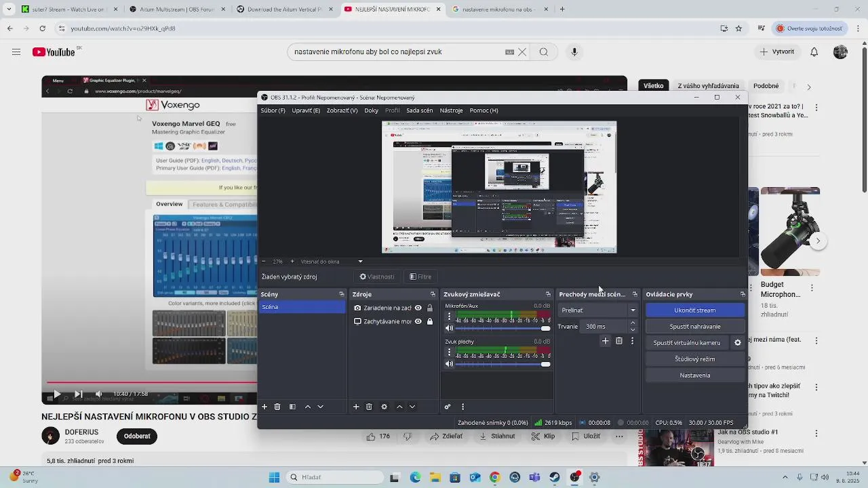Open scene filters icon in Scény panel

[292, 407]
